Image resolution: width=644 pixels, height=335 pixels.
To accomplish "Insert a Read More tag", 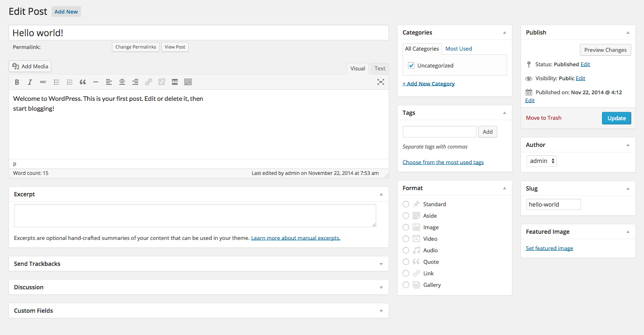I will (175, 82).
